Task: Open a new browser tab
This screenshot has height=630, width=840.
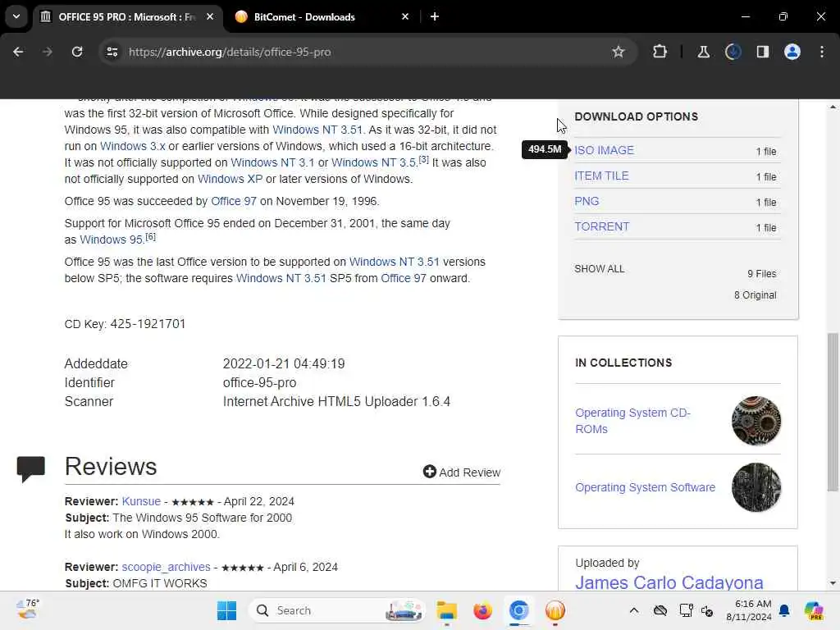Action: (435, 16)
